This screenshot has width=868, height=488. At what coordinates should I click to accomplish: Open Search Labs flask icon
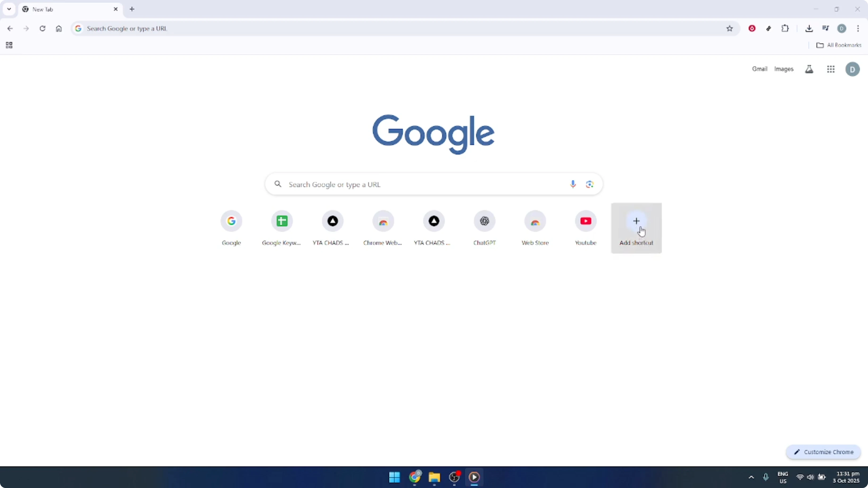(809, 69)
